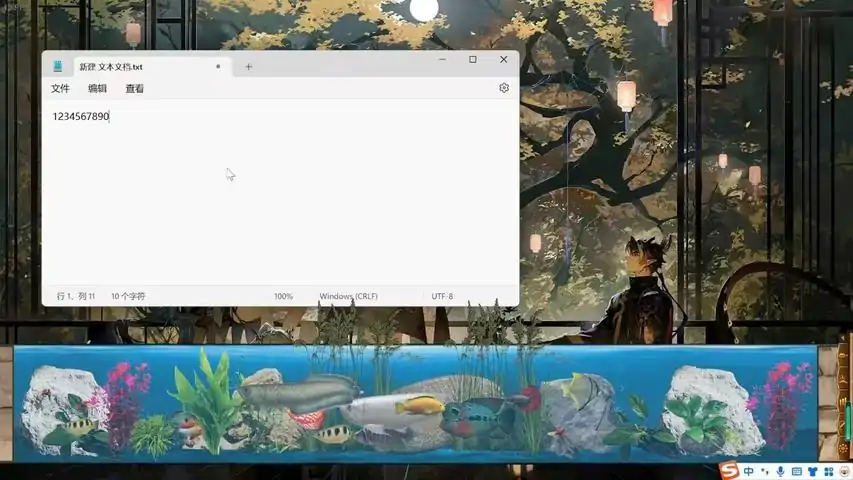Open the 文件 menu

click(x=60, y=89)
